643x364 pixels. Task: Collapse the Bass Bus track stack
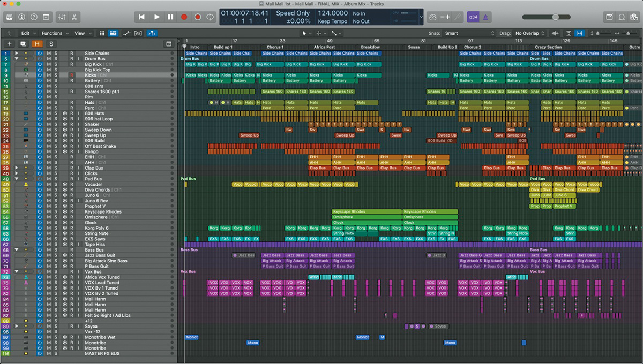tap(17, 250)
